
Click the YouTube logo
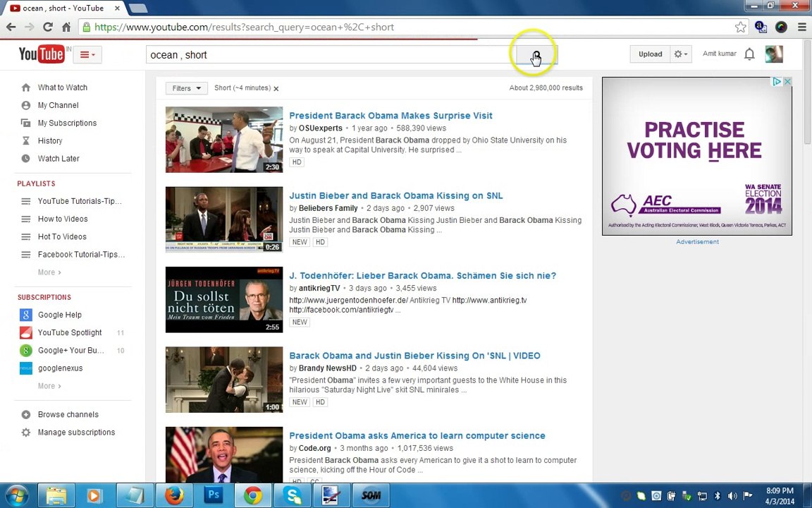pyautogui.click(x=42, y=54)
